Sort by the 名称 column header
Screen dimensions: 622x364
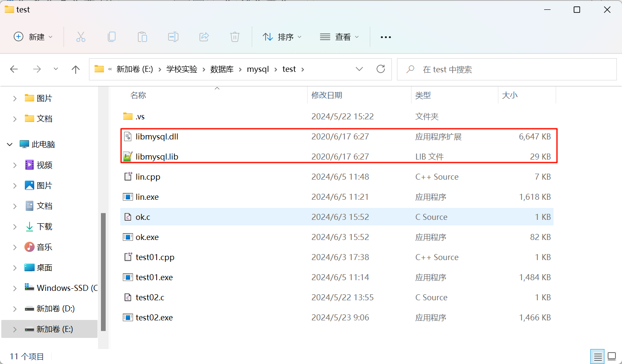click(138, 95)
